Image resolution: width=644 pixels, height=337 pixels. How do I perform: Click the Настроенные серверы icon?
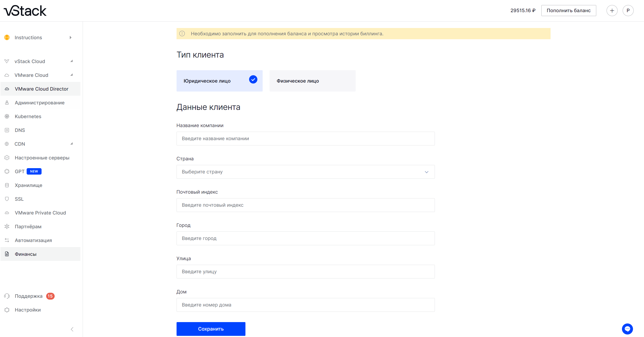[7, 157]
